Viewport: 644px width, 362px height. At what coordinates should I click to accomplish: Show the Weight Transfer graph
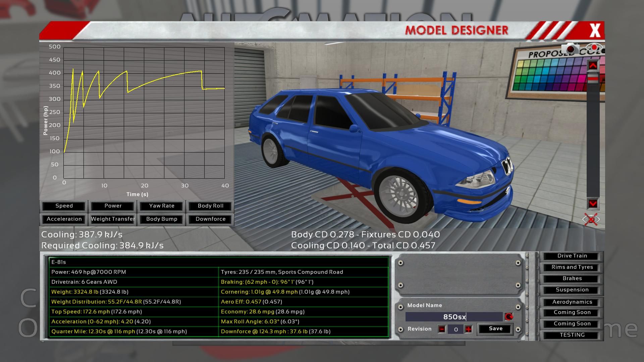[113, 219]
